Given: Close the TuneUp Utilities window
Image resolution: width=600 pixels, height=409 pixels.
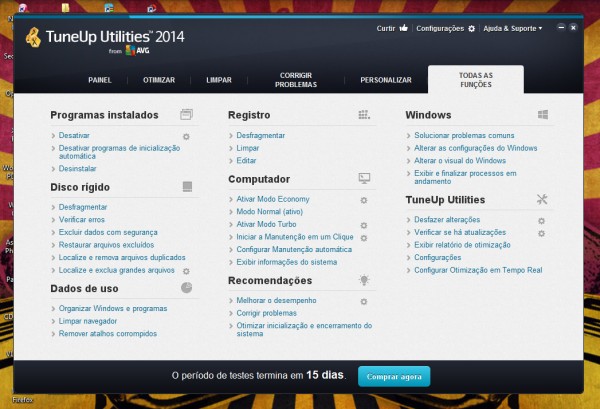Looking at the screenshot, I should point(573,27).
